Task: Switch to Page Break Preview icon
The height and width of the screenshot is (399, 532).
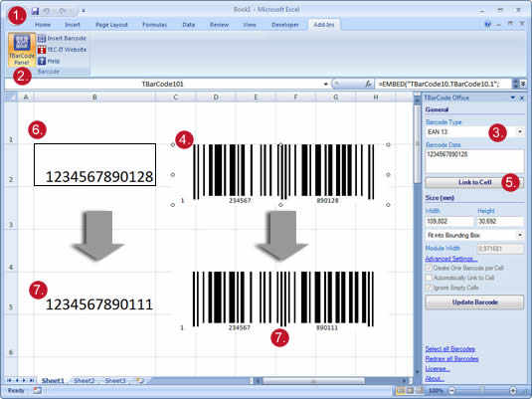Action: point(420,390)
